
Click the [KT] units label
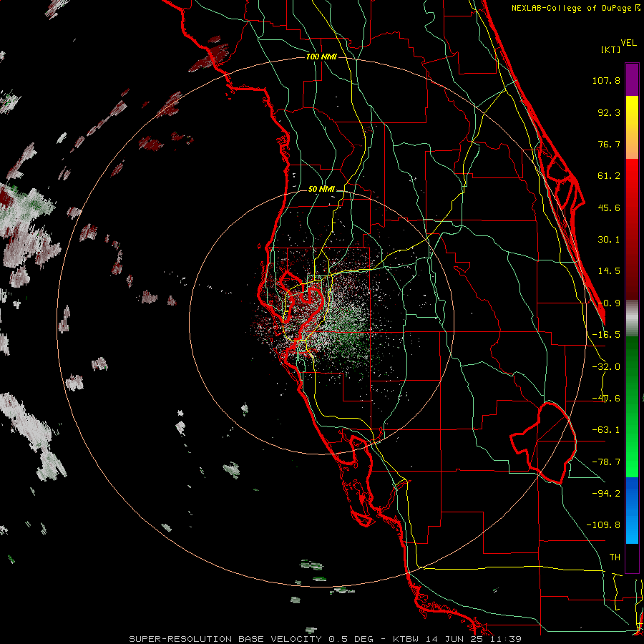click(x=611, y=49)
